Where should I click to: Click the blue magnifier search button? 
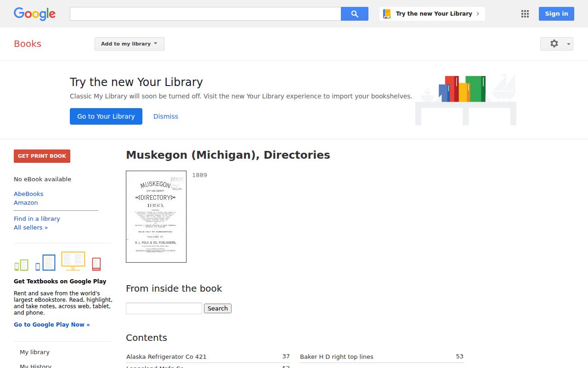(x=355, y=14)
